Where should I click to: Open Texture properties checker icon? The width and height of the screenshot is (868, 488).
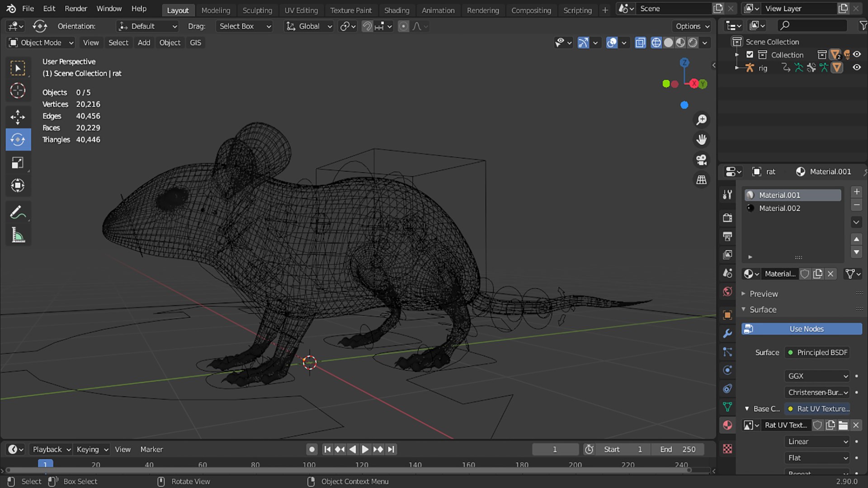pyautogui.click(x=727, y=449)
